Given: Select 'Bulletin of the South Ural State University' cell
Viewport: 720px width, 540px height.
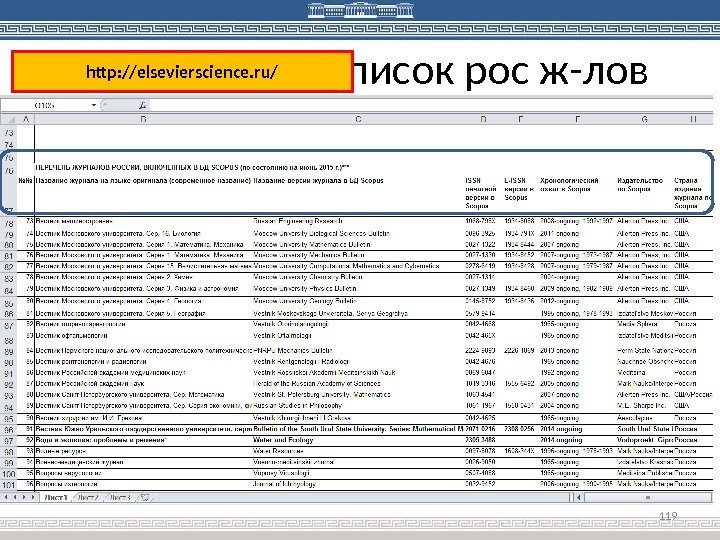Looking at the screenshot, I should (358, 429).
